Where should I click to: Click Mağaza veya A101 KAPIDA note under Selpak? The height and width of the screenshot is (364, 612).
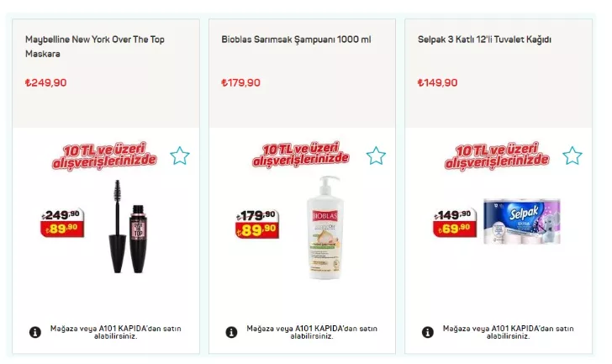tap(508, 332)
